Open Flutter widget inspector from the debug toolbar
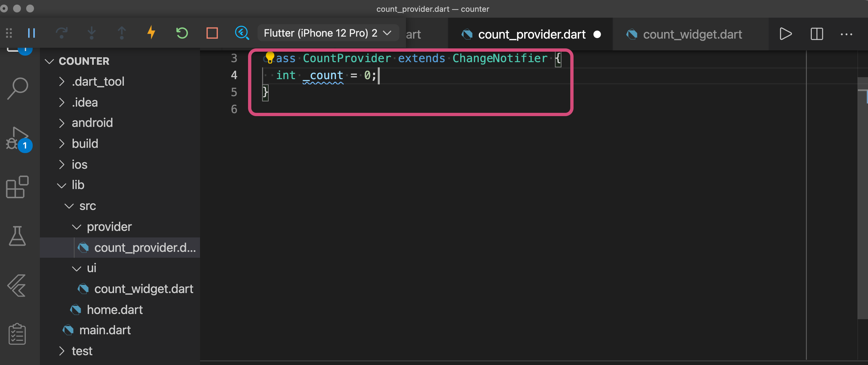 coord(242,33)
